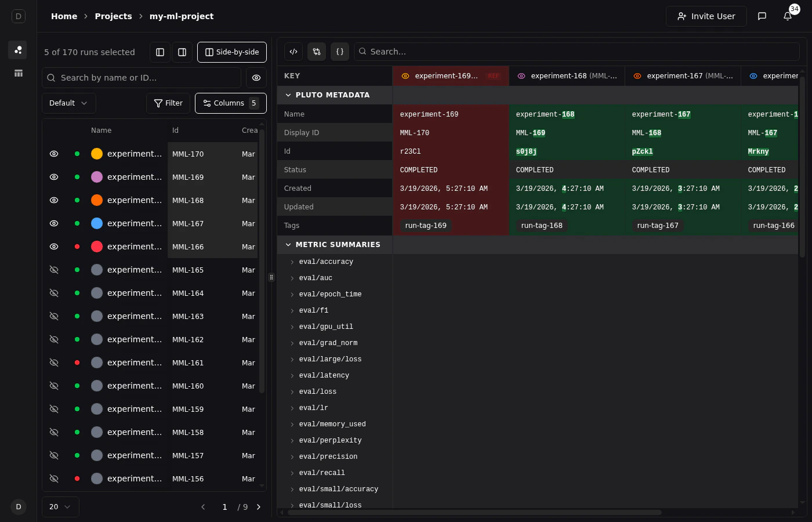Open the chat messages icon

coord(762,16)
